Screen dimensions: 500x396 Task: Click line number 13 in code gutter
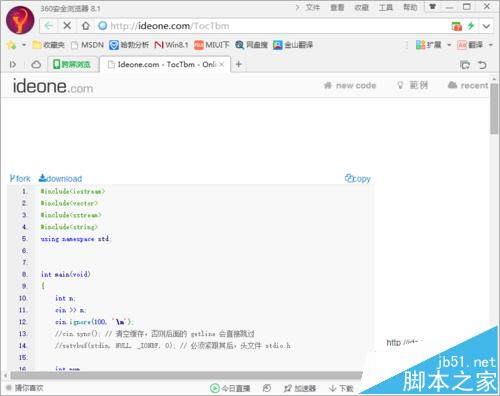point(23,334)
